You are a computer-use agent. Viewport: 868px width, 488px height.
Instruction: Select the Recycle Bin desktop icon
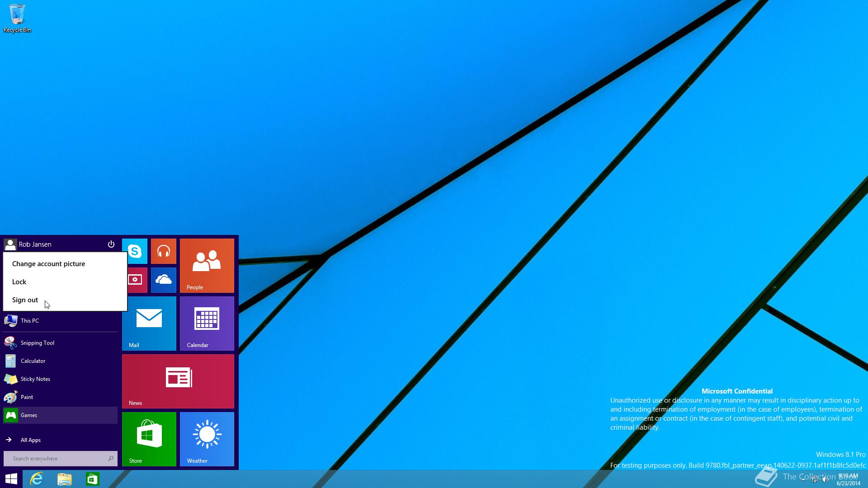[x=17, y=19]
